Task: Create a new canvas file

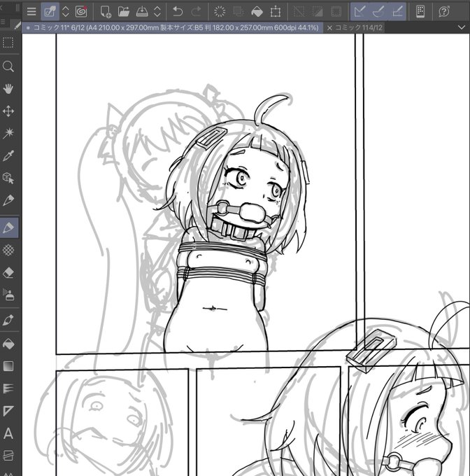Action: tap(106, 11)
